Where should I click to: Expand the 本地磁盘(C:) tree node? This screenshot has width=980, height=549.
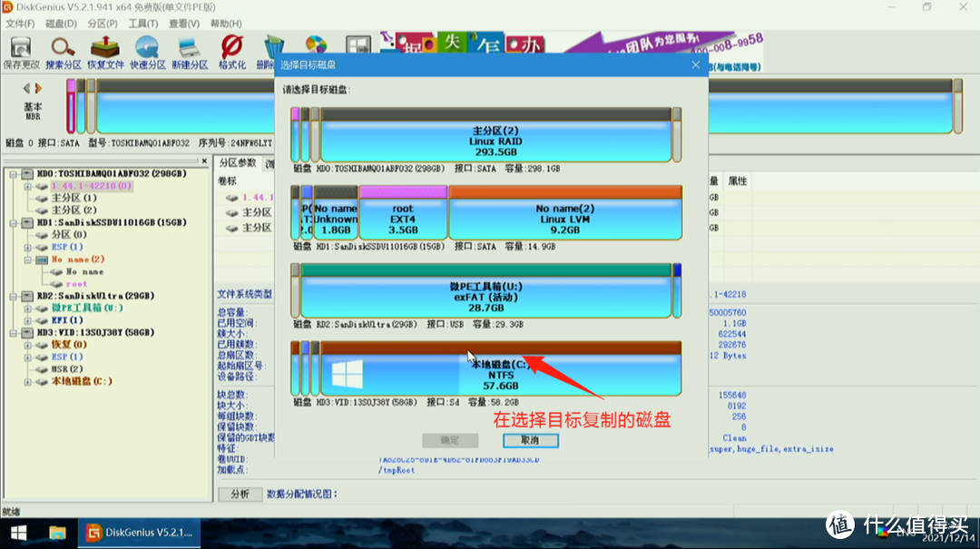[x=27, y=381]
